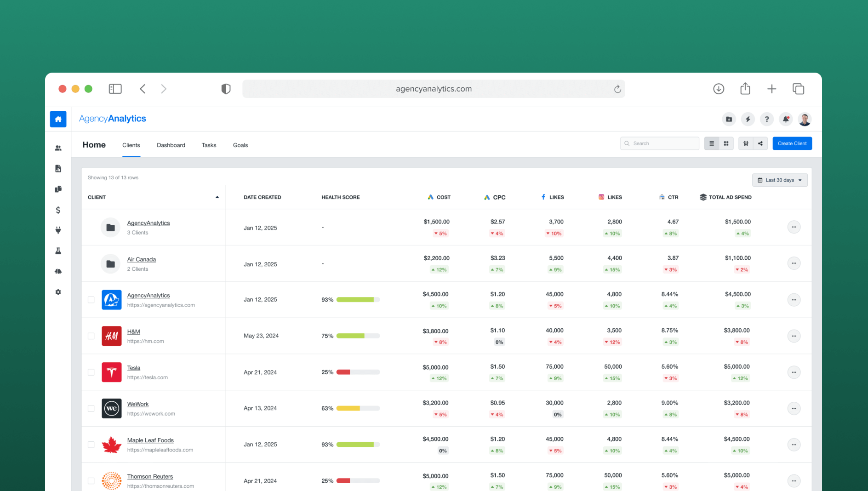Click the agencyanalytics.com address bar
Screen dimensions: 868x491
coord(434,89)
